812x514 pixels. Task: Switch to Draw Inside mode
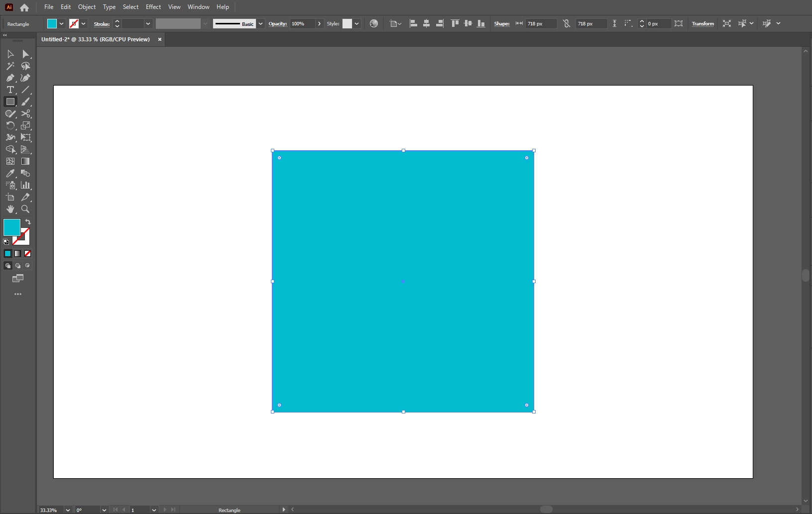click(x=27, y=266)
